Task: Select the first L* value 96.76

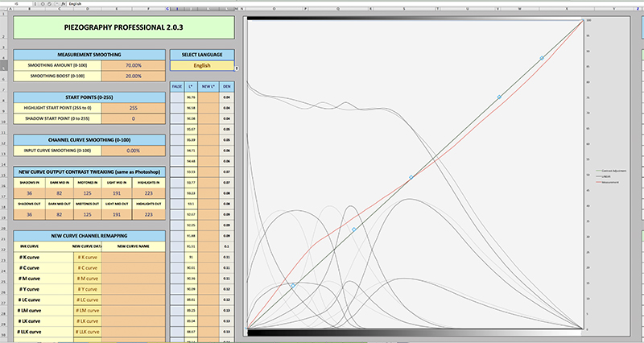Action: (x=191, y=97)
